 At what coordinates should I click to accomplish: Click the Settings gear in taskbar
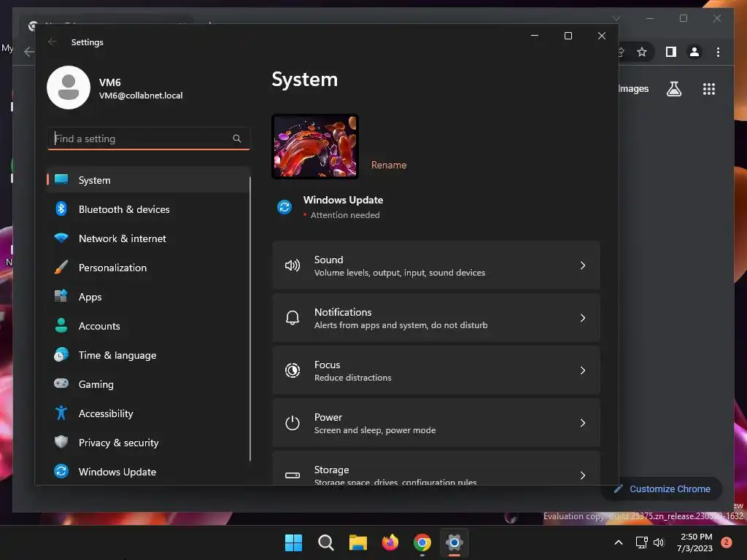(454, 542)
